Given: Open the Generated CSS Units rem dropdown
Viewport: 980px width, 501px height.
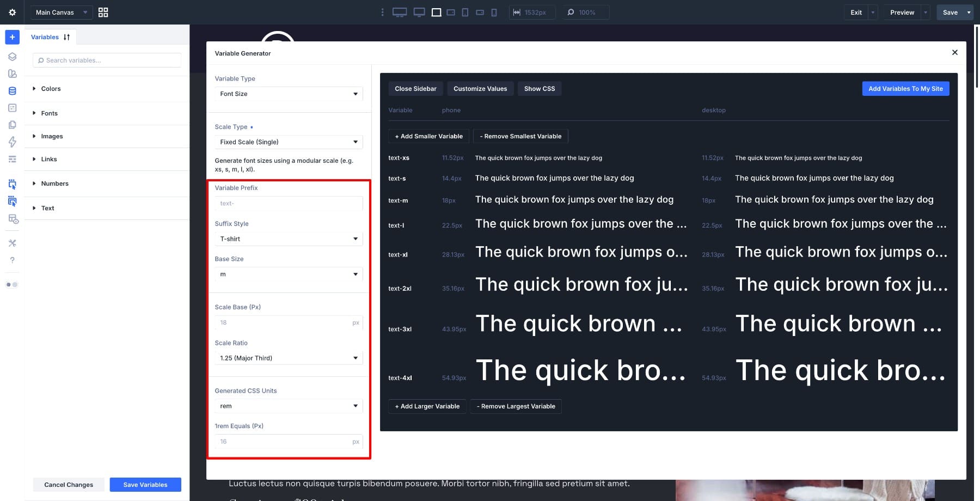Looking at the screenshot, I should pyautogui.click(x=289, y=406).
